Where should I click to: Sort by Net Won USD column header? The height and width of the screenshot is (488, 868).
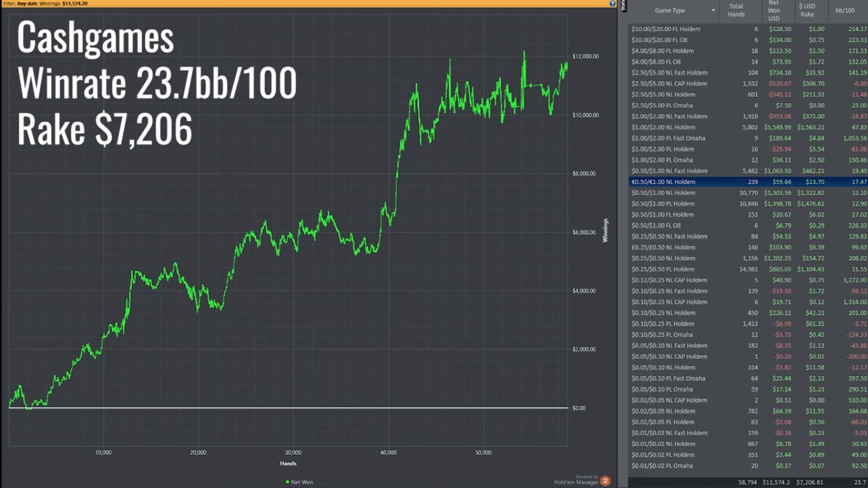tap(774, 11)
